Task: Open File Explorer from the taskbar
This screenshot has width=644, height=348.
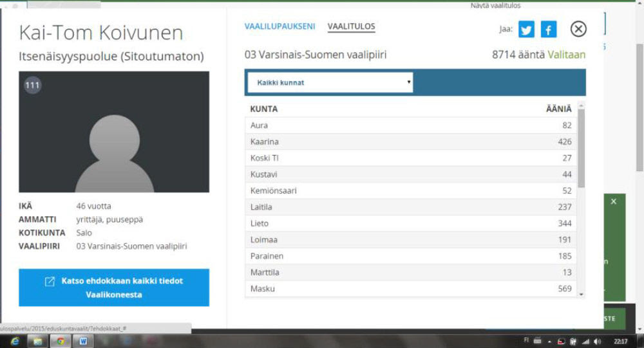Action: 38,341
